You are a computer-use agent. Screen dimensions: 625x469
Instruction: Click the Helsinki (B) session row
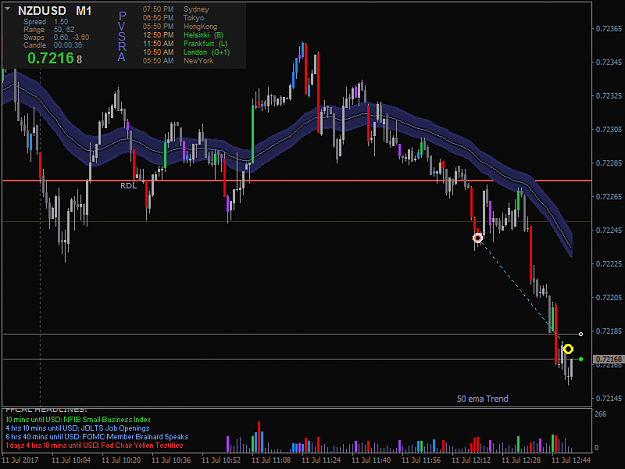point(183,35)
